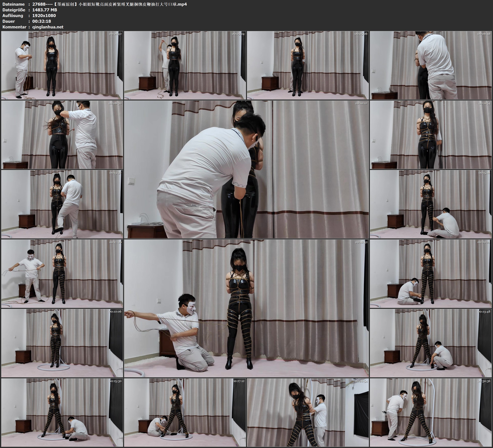Open the thumbnail stamped 00:08:30

[62, 135]
